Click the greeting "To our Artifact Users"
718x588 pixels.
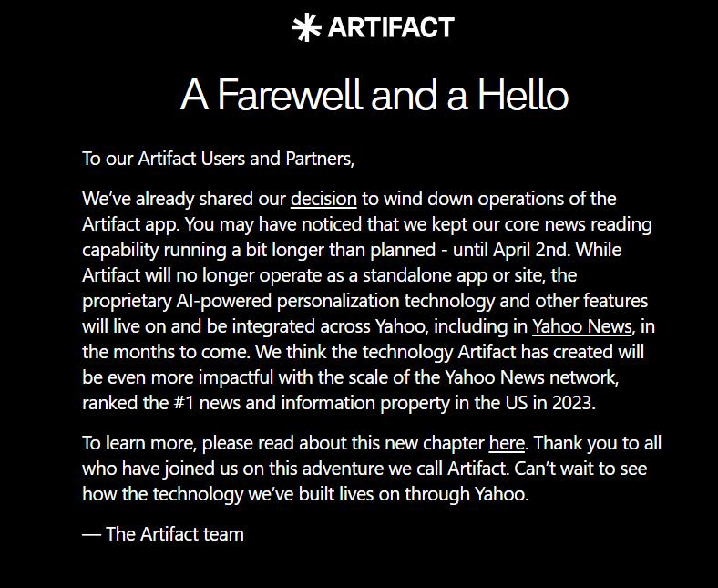coord(163,159)
